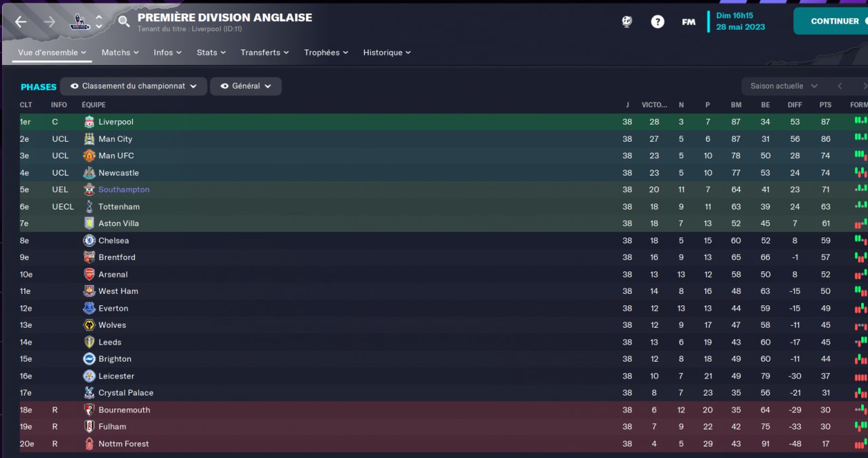868x458 pixels.
Task: Click the Man City team name
Action: (x=115, y=139)
